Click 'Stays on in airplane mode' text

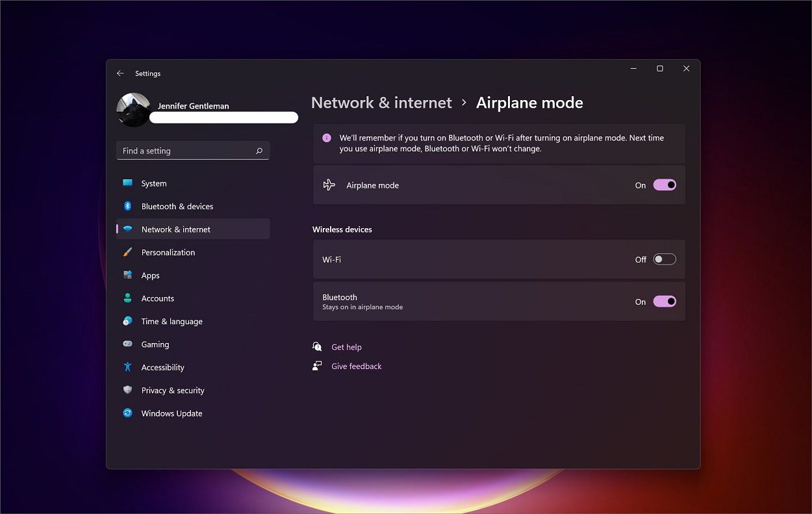pos(362,307)
